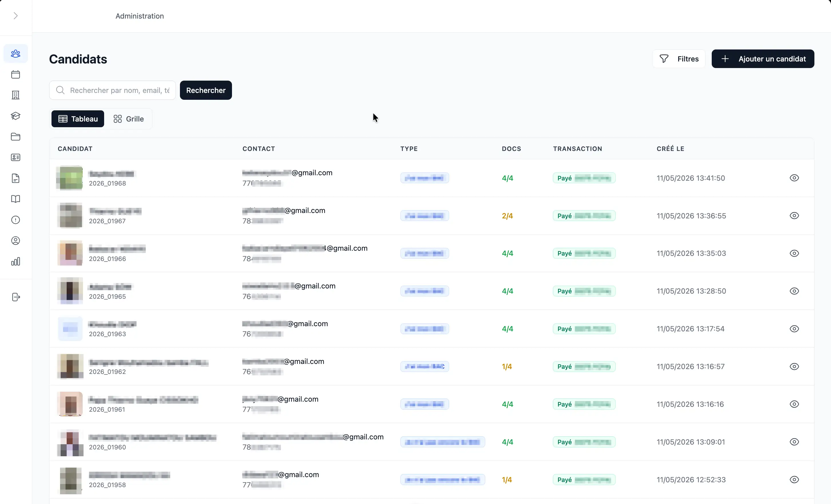Image resolution: width=831 pixels, height=504 pixels.
Task: Open the graduation cap icon in sidebar
Action: (x=15, y=116)
